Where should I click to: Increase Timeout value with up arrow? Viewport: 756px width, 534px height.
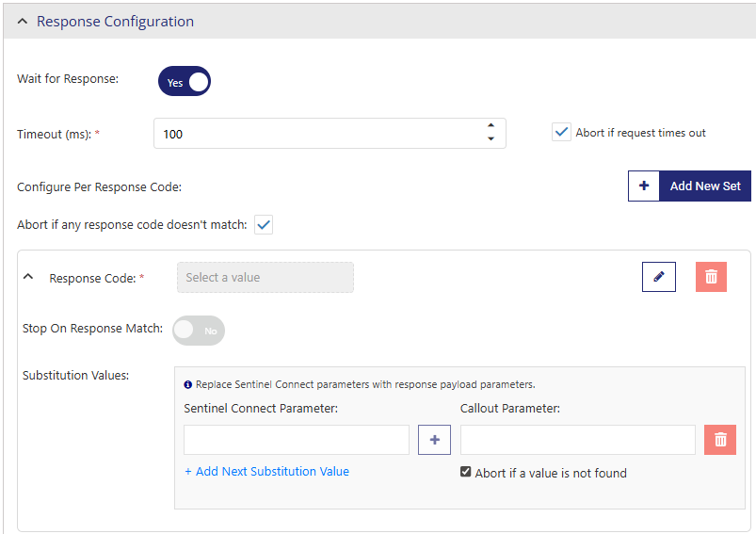[491, 126]
